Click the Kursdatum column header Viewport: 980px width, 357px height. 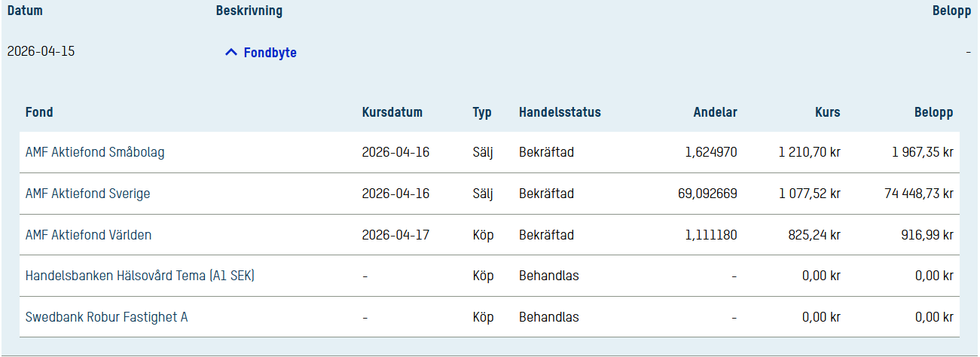pos(392,112)
